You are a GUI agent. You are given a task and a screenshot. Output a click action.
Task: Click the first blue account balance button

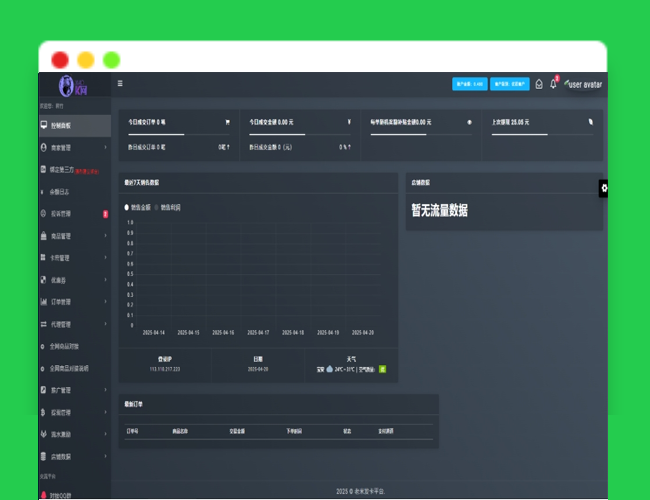pos(469,84)
